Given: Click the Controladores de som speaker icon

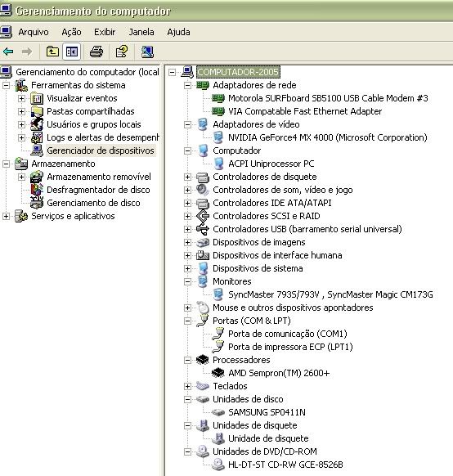Looking at the screenshot, I should 203,190.
